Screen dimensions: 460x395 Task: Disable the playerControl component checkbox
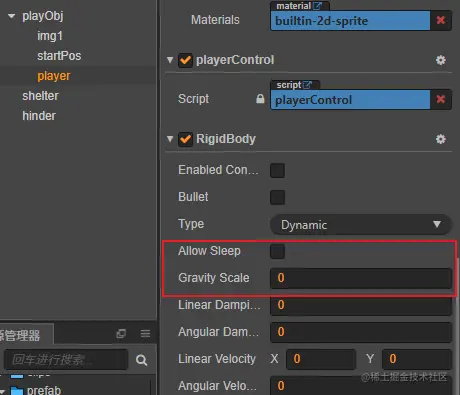pyautogui.click(x=185, y=60)
